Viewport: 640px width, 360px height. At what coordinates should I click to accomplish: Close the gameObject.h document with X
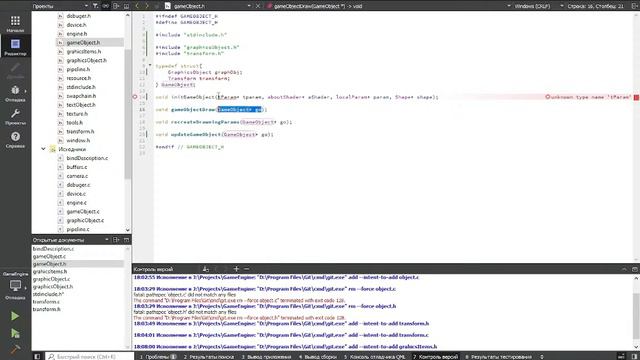(x=258, y=6)
